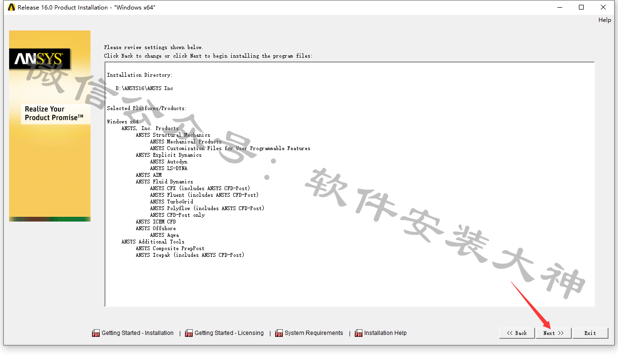Click the 'ANSYS AIM' line
Screen dimensions: 618x364
[148, 175]
